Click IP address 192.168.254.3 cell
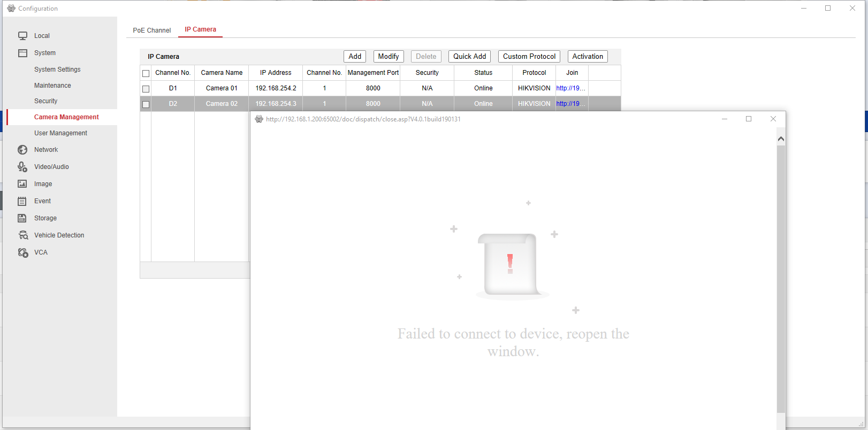The width and height of the screenshot is (868, 430). 276,104
